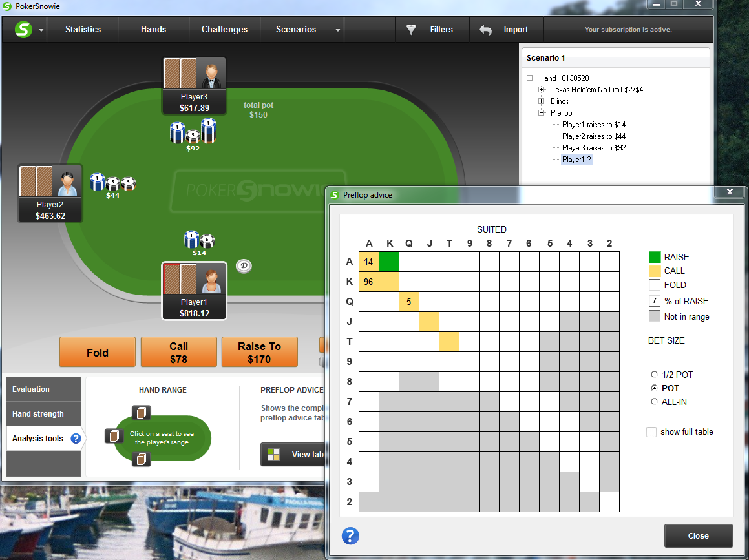Image resolution: width=749 pixels, height=560 pixels.
Task: Click the AA cell showing 14
Action: [369, 262]
